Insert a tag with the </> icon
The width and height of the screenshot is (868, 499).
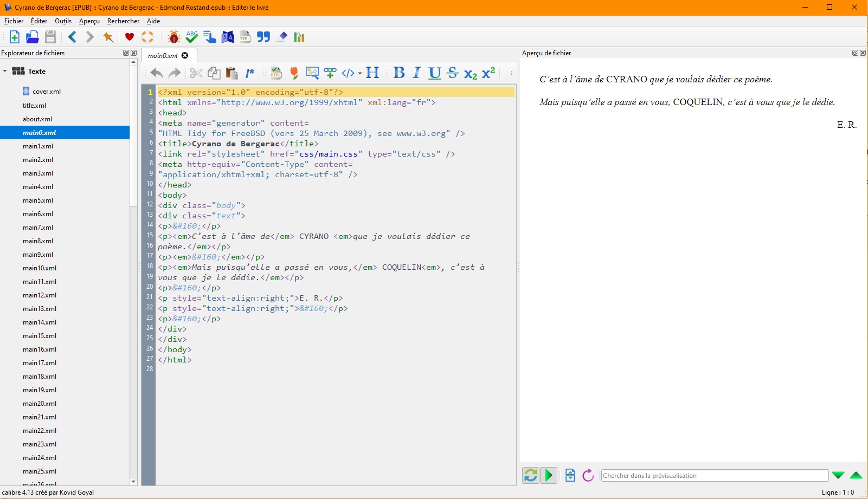click(x=348, y=73)
